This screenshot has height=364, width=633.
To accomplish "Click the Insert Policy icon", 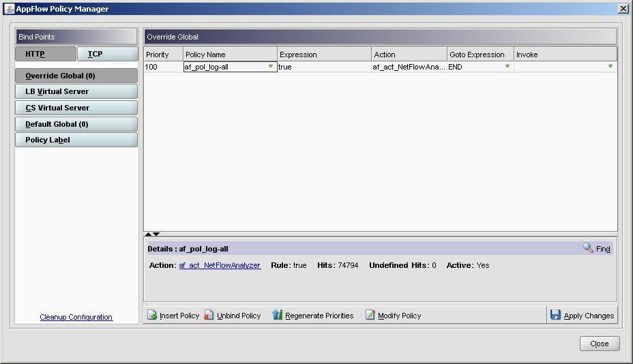I will [152, 315].
